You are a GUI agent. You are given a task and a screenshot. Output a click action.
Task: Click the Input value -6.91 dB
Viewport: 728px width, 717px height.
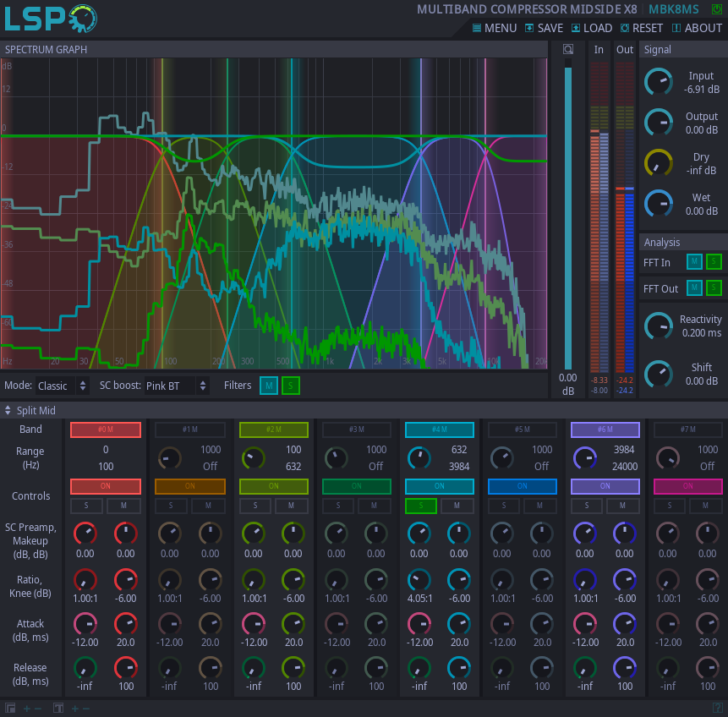click(702, 89)
